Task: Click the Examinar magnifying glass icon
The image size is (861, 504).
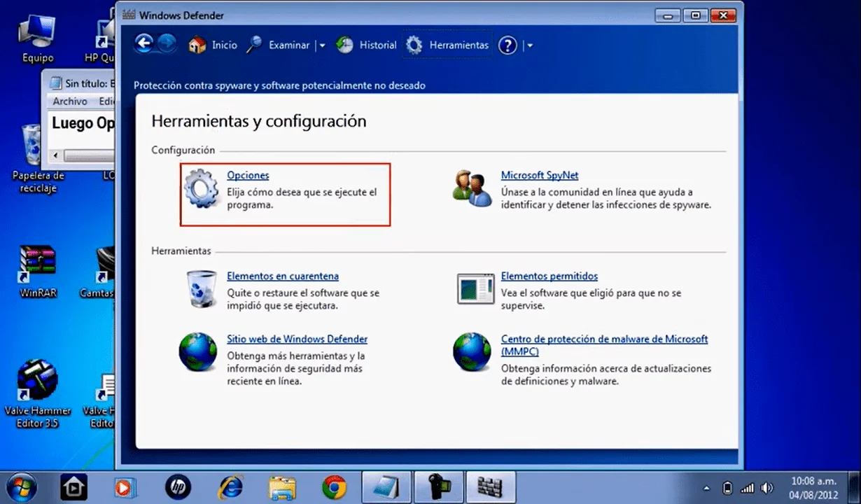Action: [x=254, y=45]
